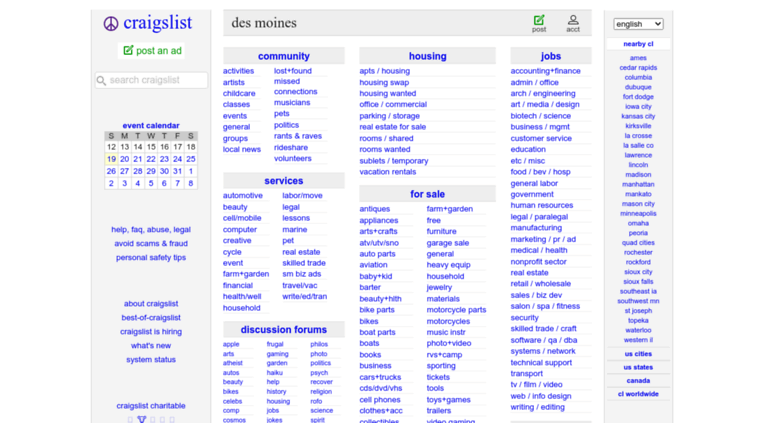Visit nearby minneapolis craigslist
Screen dimensions: 777x423
[638, 213]
